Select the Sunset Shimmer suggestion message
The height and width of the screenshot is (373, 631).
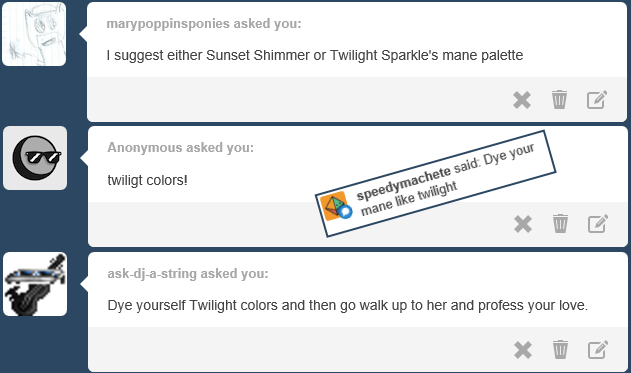[x=315, y=55]
